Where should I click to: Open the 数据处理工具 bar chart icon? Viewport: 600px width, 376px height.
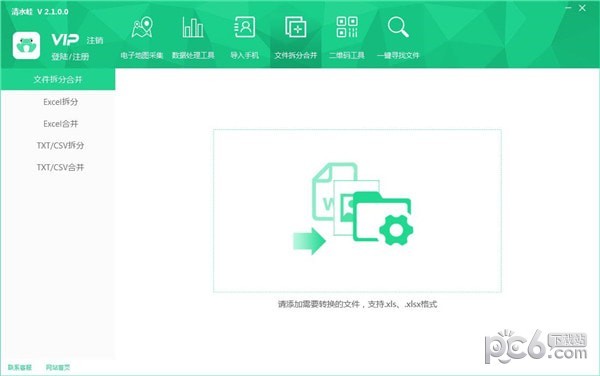[x=193, y=28]
